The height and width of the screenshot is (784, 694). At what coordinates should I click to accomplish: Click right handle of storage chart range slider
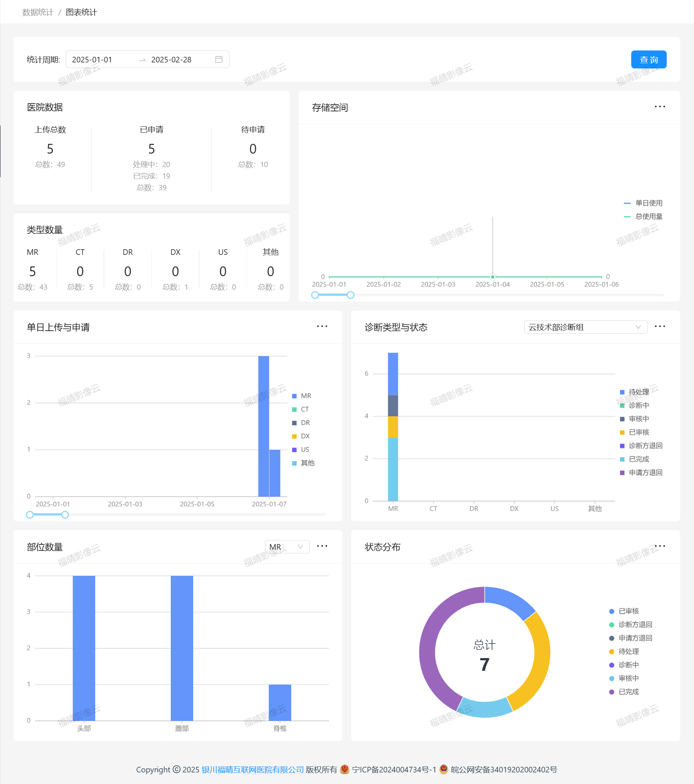pyautogui.click(x=350, y=295)
